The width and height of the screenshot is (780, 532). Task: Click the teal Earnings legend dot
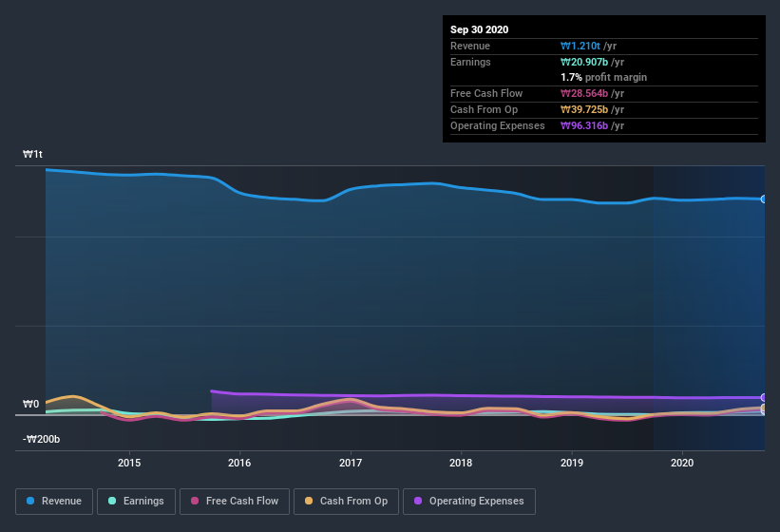click(112, 501)
